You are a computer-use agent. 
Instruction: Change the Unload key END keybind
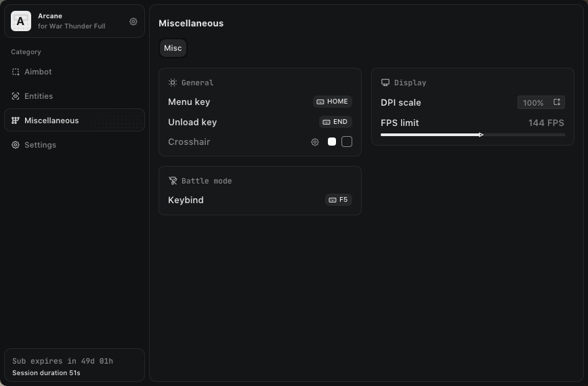[335, 122]
